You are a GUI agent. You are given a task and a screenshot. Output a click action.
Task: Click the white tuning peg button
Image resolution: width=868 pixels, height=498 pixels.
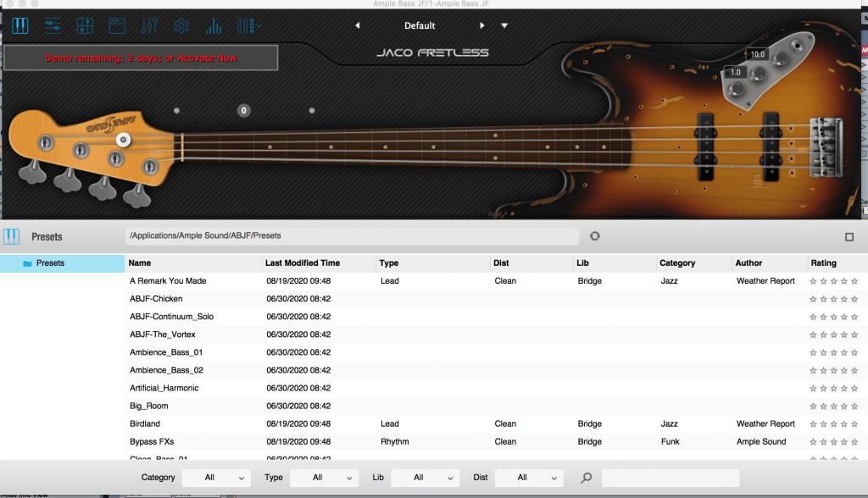coord(124,140)
